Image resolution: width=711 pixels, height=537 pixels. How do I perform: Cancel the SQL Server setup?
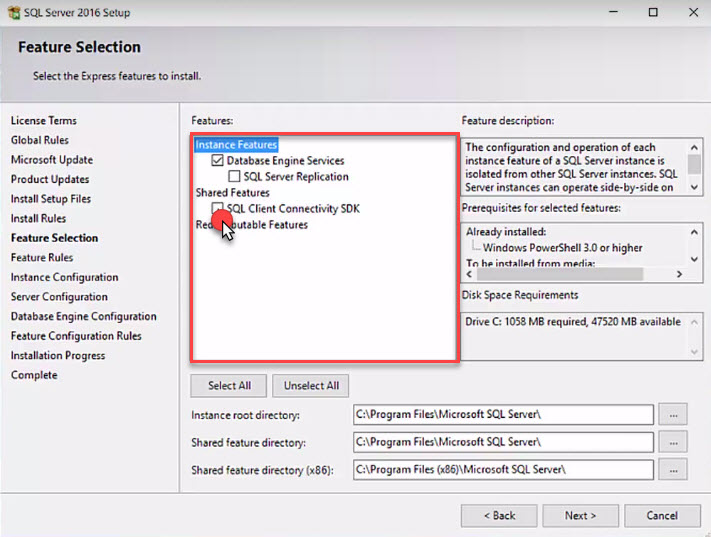pyautogui.click(x=662, y=516)
